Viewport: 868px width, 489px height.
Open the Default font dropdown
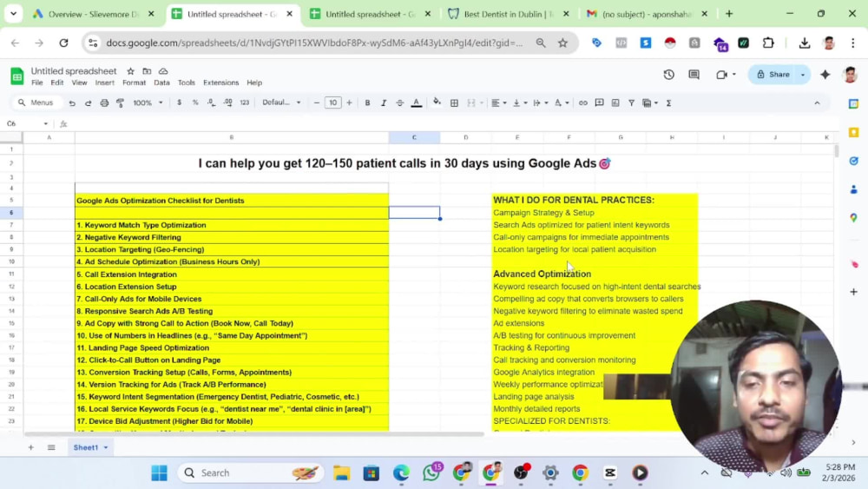point(281,102)
